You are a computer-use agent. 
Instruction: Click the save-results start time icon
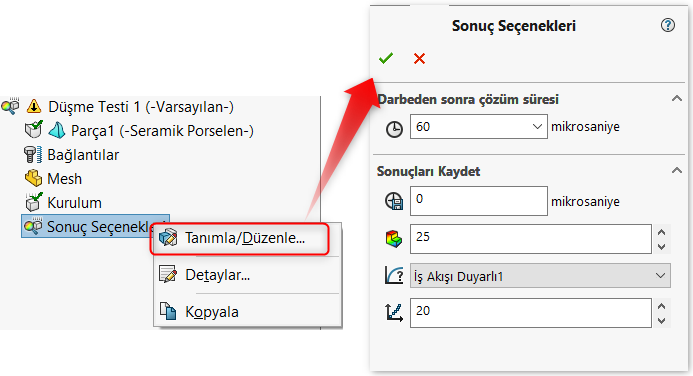click(x=394, y=201)
